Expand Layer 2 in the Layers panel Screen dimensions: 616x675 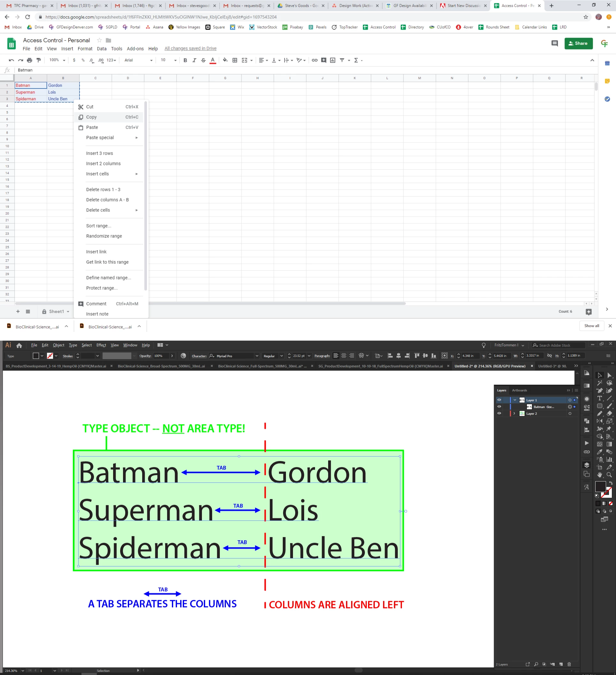point(514,413)
